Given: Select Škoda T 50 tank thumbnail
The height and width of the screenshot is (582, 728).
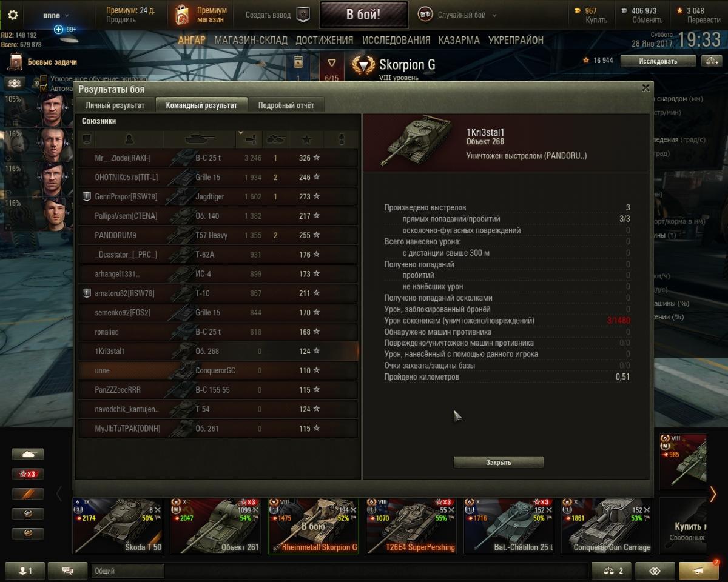Looking at the screenshot, I should pos(118,526).
